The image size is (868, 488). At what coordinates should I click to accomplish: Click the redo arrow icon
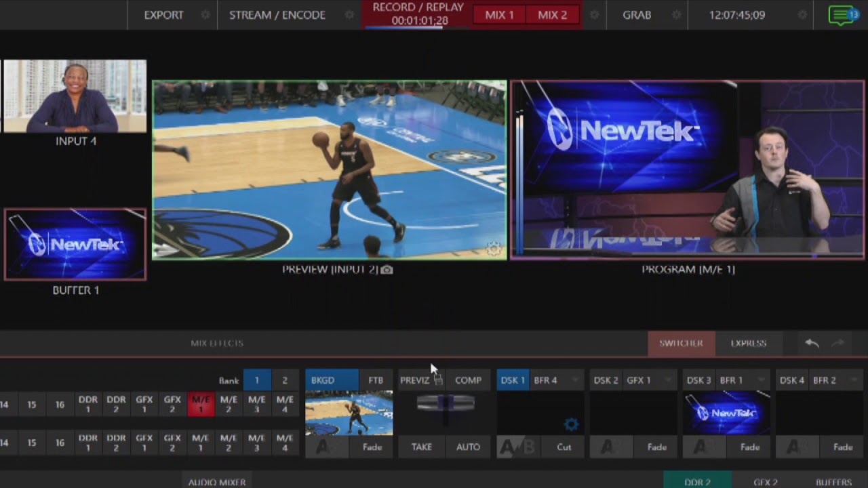837,344
